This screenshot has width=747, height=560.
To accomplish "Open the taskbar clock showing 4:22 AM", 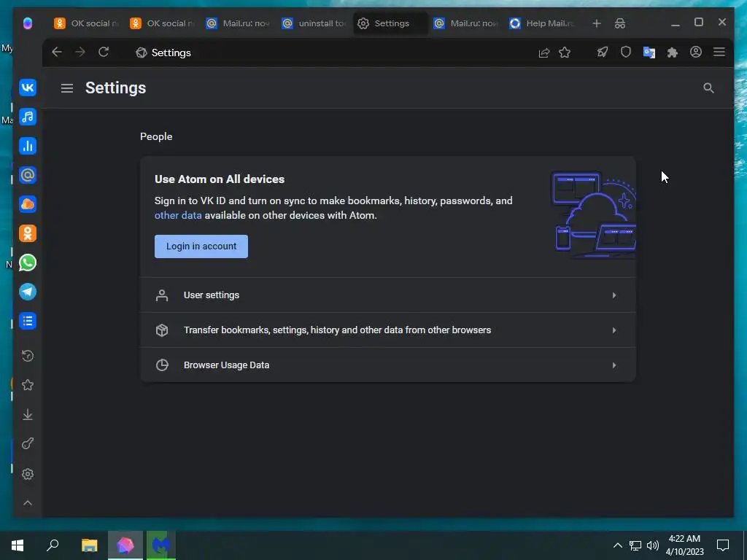I will coord(684,545).
